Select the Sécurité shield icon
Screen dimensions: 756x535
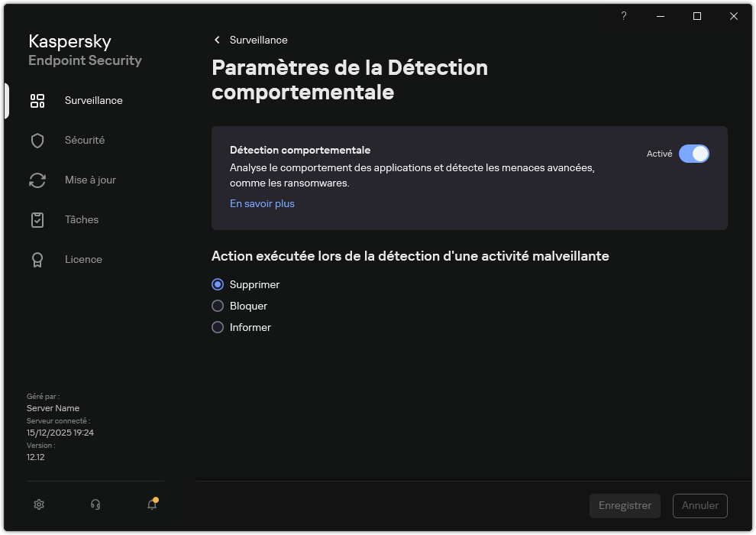coord(37,140)
